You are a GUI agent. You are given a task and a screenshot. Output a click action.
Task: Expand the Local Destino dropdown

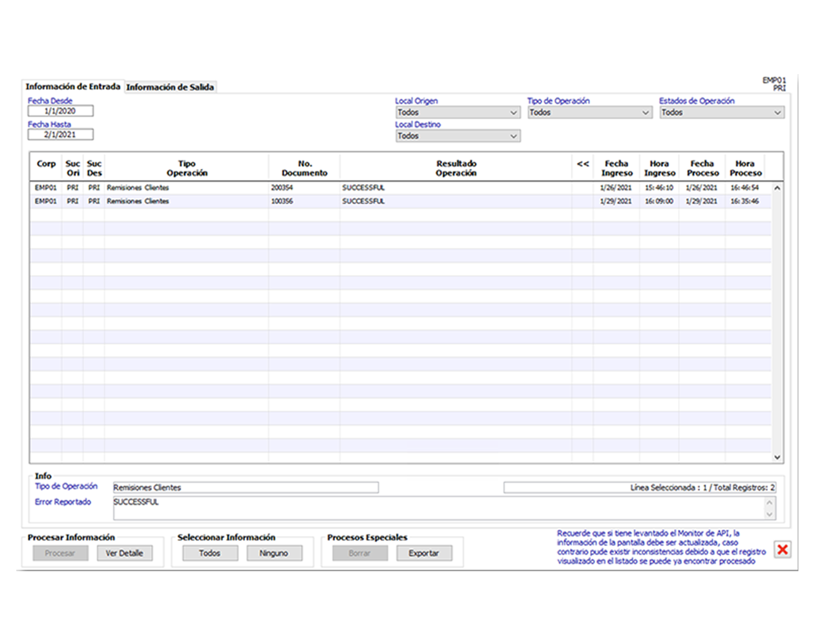click(x=458, y=136)
